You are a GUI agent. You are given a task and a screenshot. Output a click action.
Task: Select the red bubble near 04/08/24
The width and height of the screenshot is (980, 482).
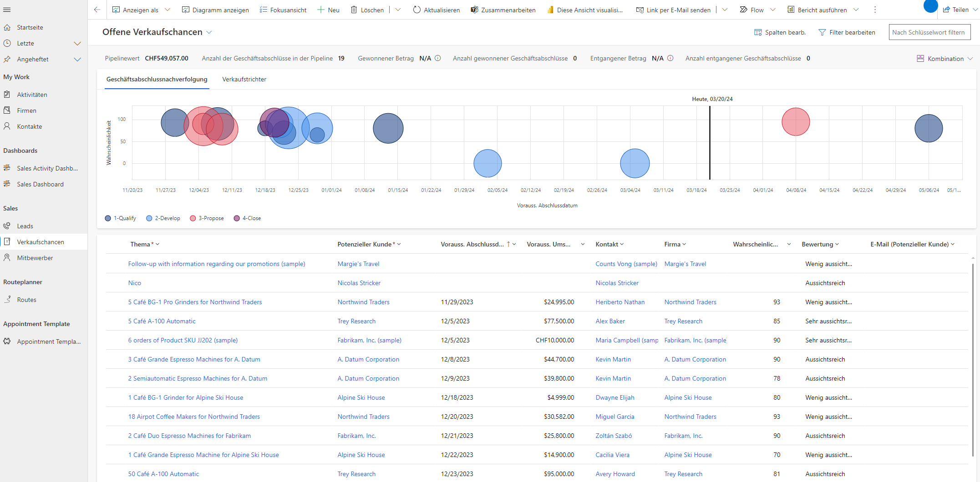click(x=796, y=122)
